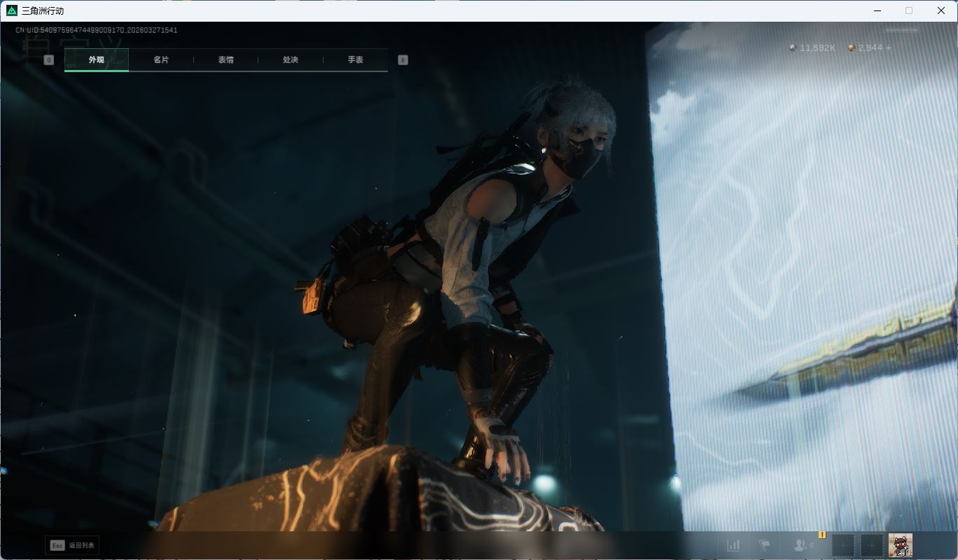Go to the 处决 tab

291,60
